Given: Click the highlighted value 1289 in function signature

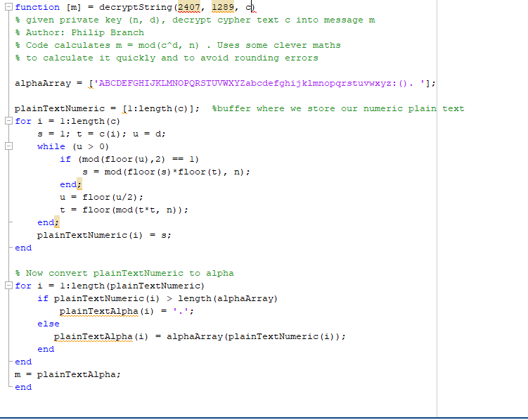Looking at the screenshot, I should [223, 7].
